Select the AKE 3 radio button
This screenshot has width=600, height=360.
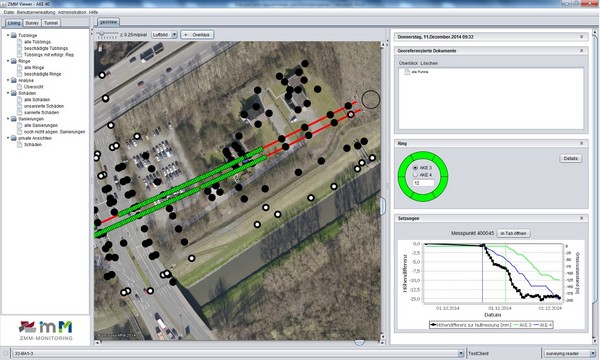point(415,168)
